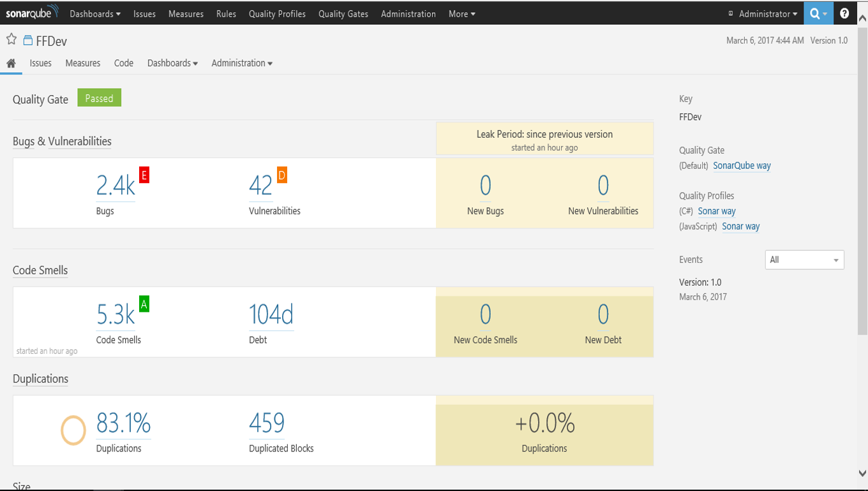Click the green Passed quality gate badge
The image size is (868, 491).
click(x=99, y=98)
